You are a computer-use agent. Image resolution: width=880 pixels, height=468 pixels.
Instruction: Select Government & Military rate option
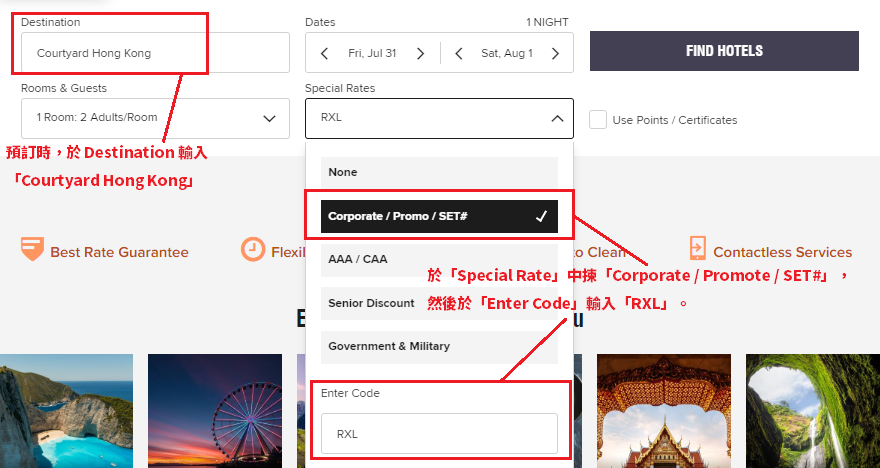click(x=439, y=346)
